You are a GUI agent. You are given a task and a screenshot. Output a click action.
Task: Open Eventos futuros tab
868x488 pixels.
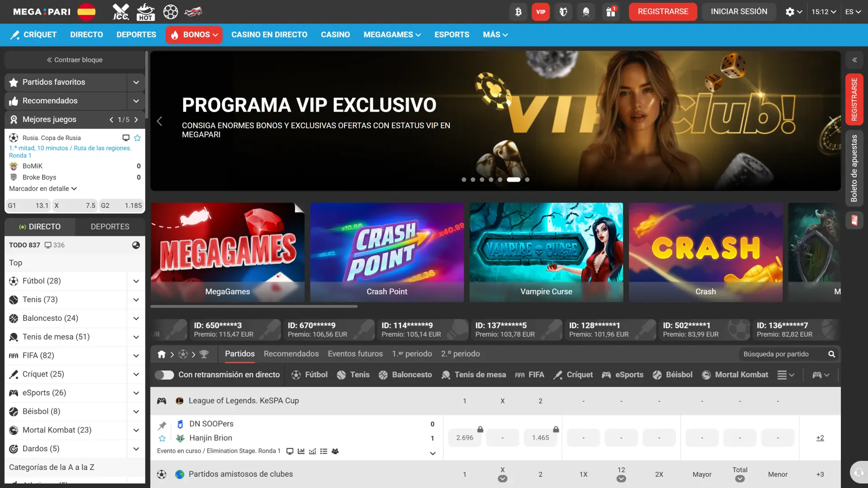(x=355, y=354)
